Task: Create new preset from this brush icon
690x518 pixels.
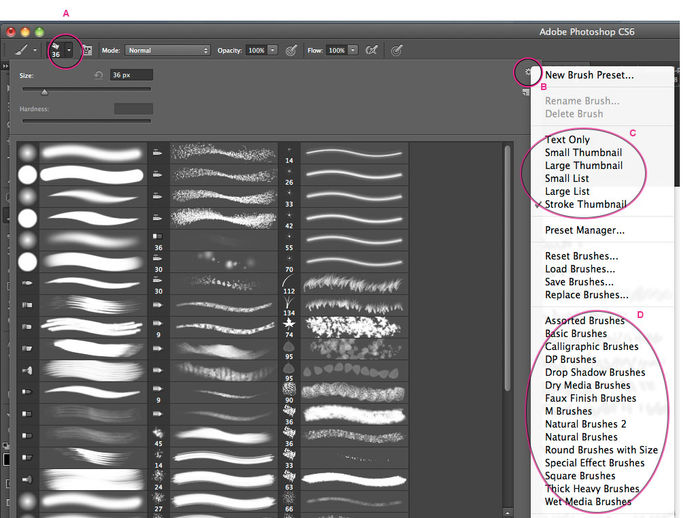Action: tap(525, 92)
